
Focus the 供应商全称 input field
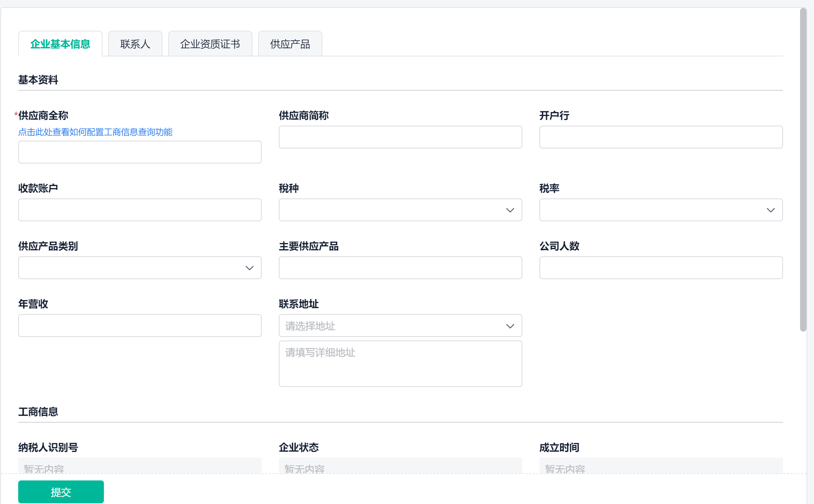tap(140, 152)
